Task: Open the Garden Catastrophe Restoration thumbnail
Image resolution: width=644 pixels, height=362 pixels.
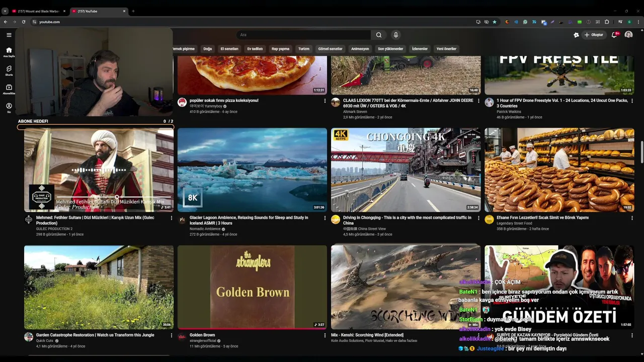Action: point(99,287)
